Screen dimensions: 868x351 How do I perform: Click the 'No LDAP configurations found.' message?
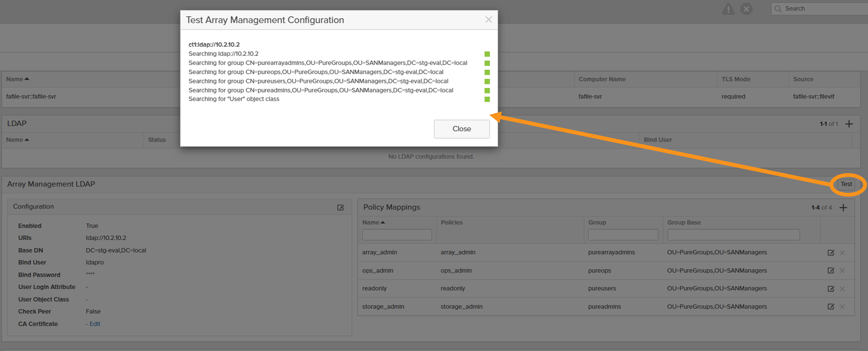(x=431, y=157)
